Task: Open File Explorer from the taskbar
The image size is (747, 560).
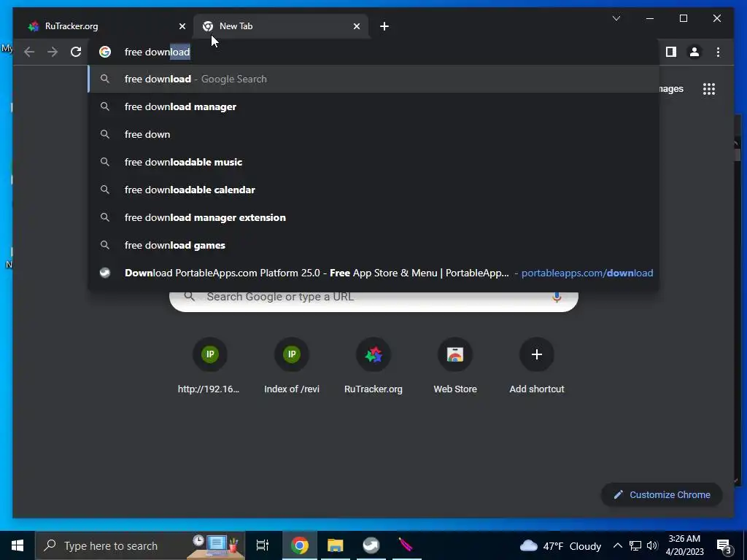Action: (x=336, y=545)
